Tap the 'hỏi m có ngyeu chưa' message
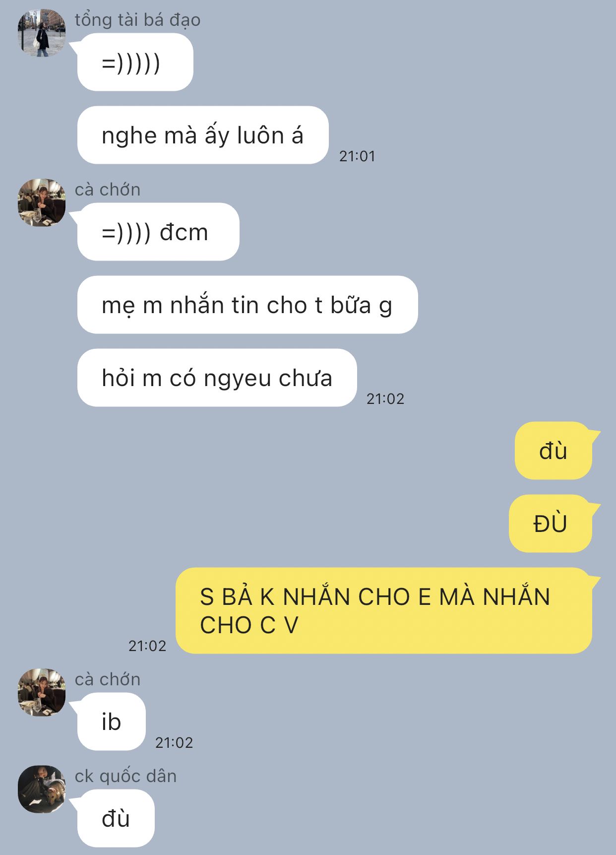Image resolution: width=616 pixels, height=855 pixels. [x=217, y=378]
